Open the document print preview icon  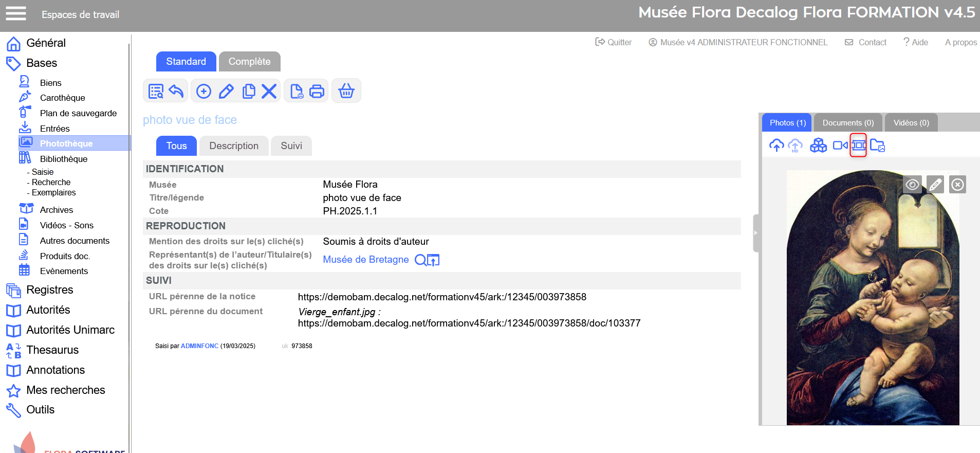pyautogui.click(x=297, y=91)
